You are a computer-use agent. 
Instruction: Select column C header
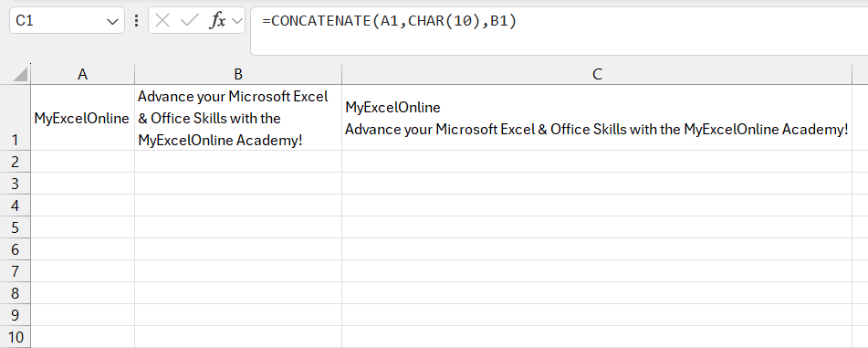(x=597, y=74)
